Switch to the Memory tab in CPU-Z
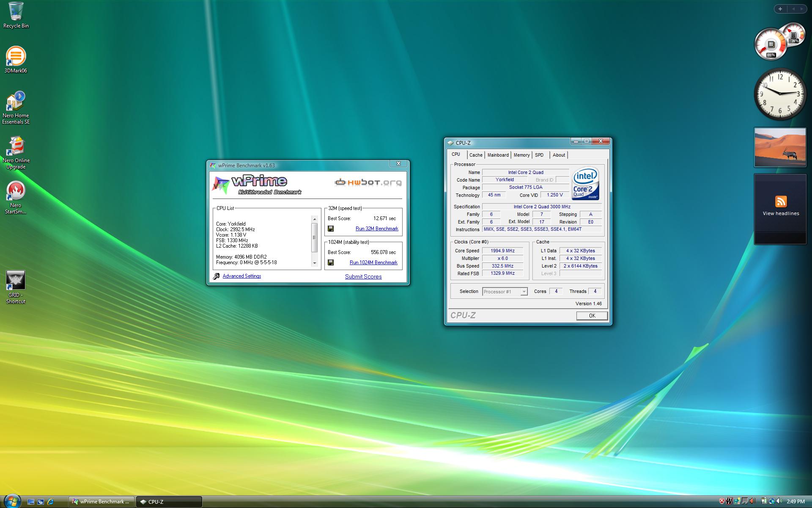Image resolution: width=812 pixels, height=508 pixels. point(521,155)
